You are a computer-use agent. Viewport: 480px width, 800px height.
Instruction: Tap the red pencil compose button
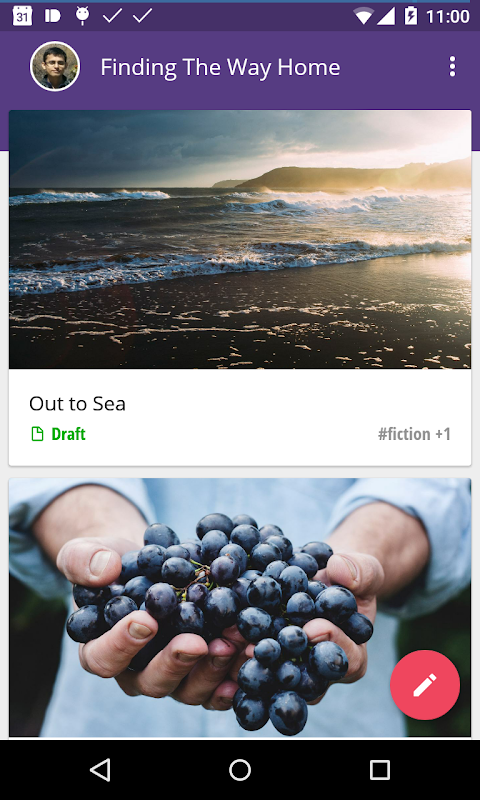(425, 685)
